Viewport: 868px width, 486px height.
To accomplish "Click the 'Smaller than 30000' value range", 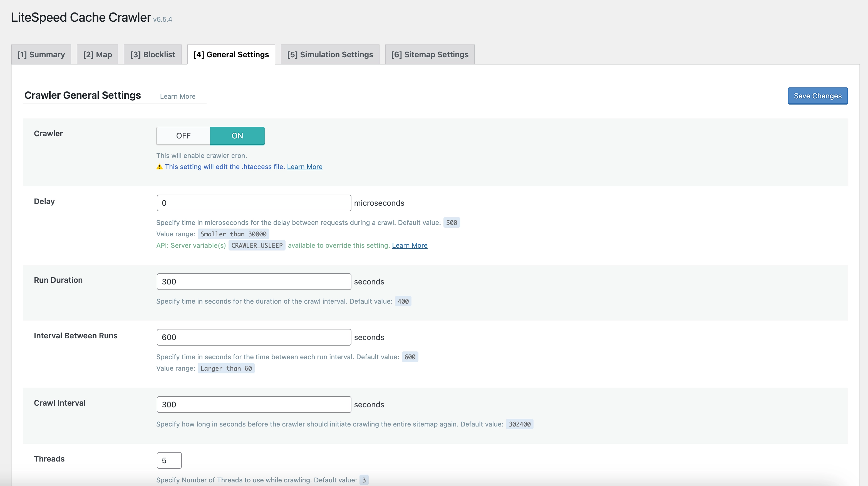I will [x=234, y=234].
